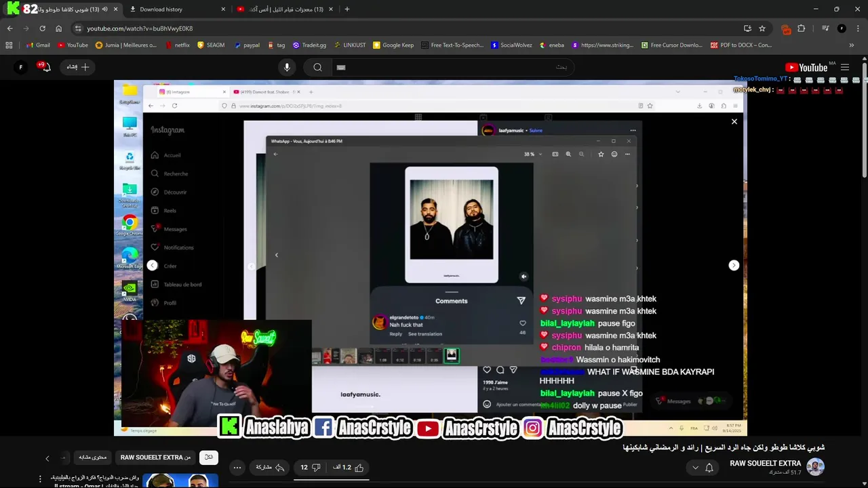Switch to the Download history tab
Viewport: 868px width, 488px height.
176,9
